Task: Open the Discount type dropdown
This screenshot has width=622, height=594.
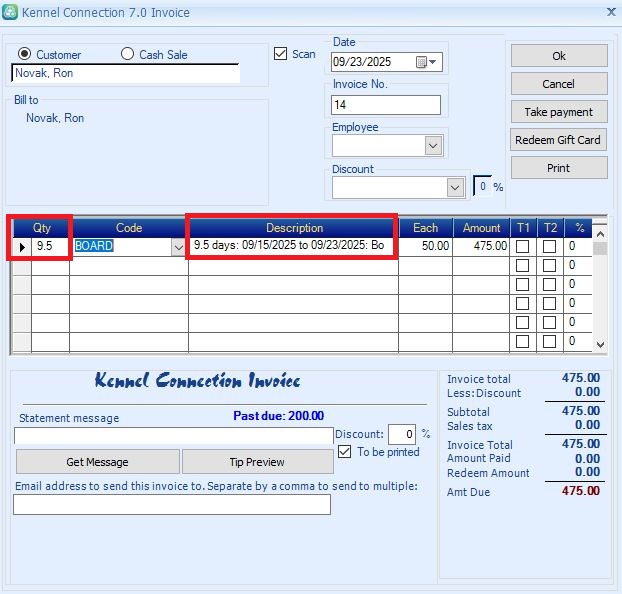Action: [x=455, y=188]
